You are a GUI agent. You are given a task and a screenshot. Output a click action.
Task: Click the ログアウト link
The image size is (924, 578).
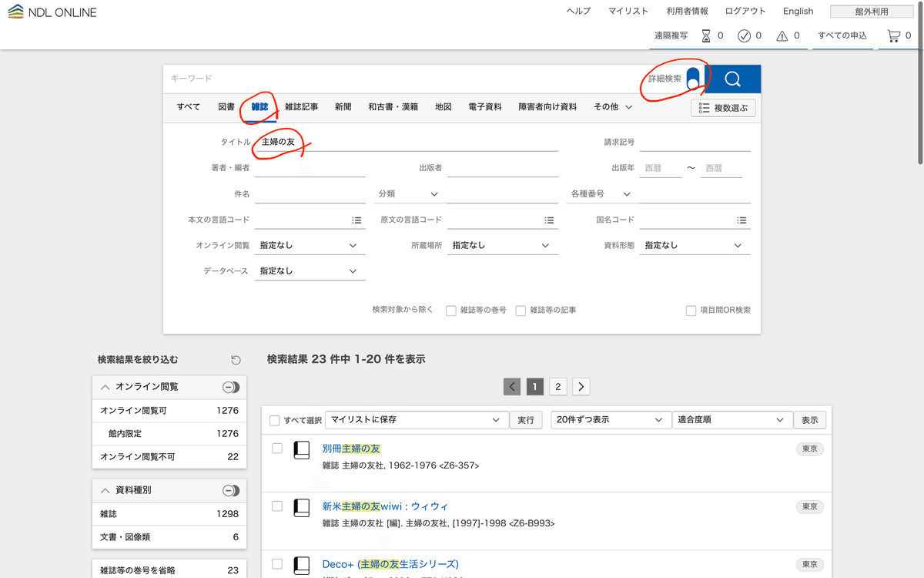tap(745, 11)
